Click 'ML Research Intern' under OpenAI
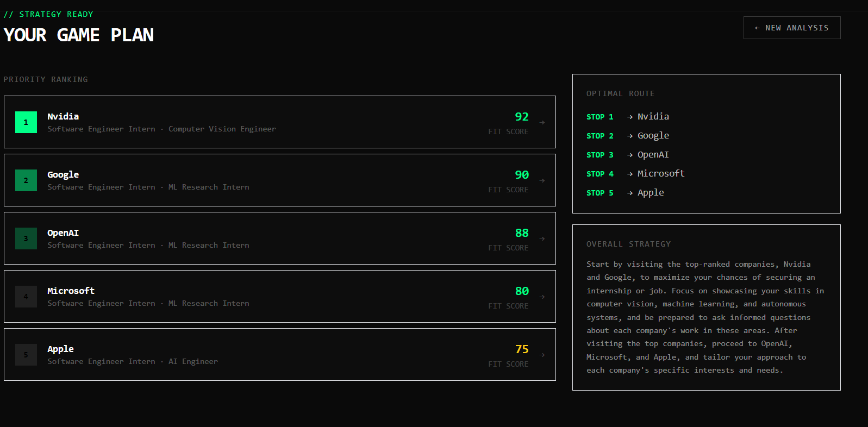 click(x=209, y=246)
